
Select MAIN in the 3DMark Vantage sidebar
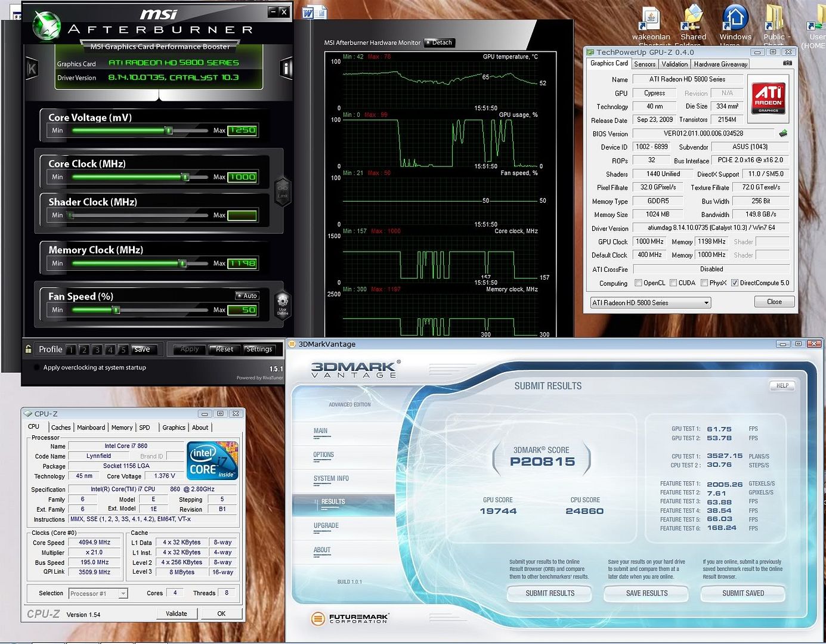[x=321, y=431]
